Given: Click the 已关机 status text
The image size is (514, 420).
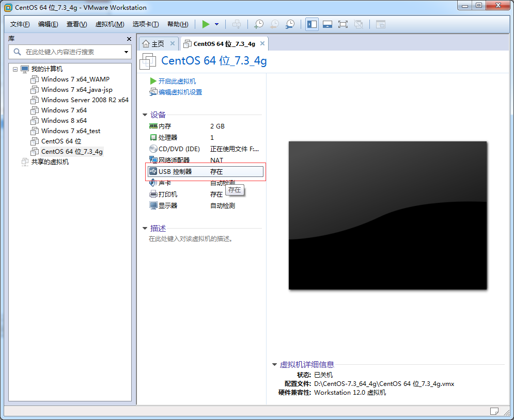Looking at the screenshot, I should point(323,375).
